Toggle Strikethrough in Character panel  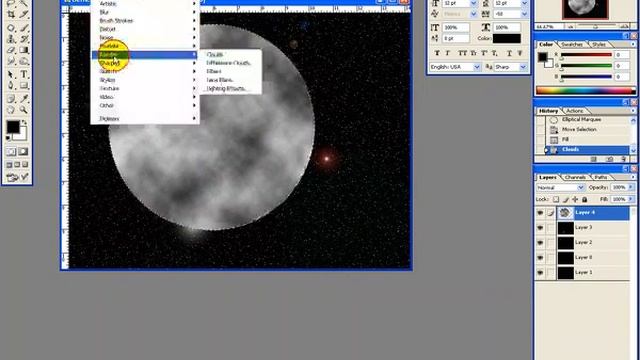click(x=520, y=53)
